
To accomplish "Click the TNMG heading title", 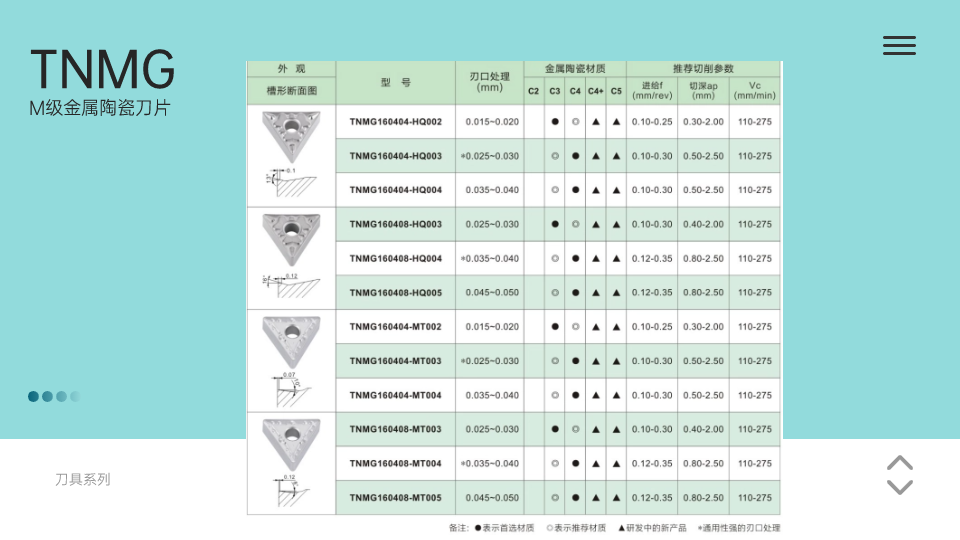I will tap(102, 69).
